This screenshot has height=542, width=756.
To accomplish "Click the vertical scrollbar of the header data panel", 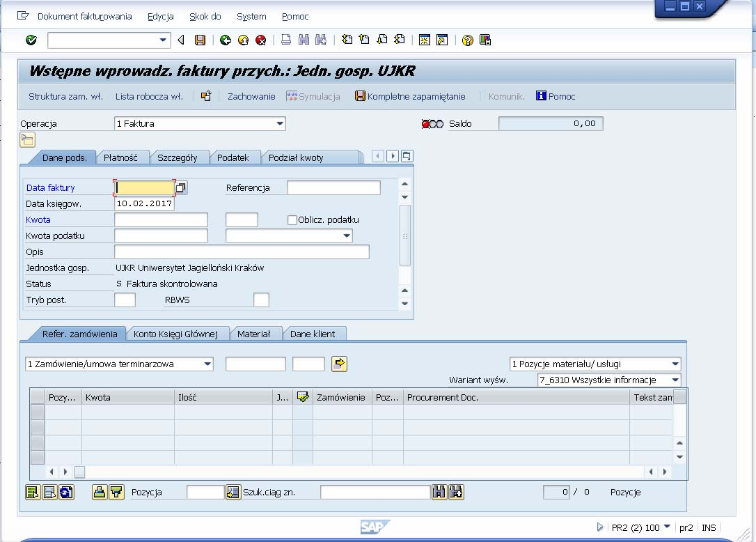I will tap(405, 235).
